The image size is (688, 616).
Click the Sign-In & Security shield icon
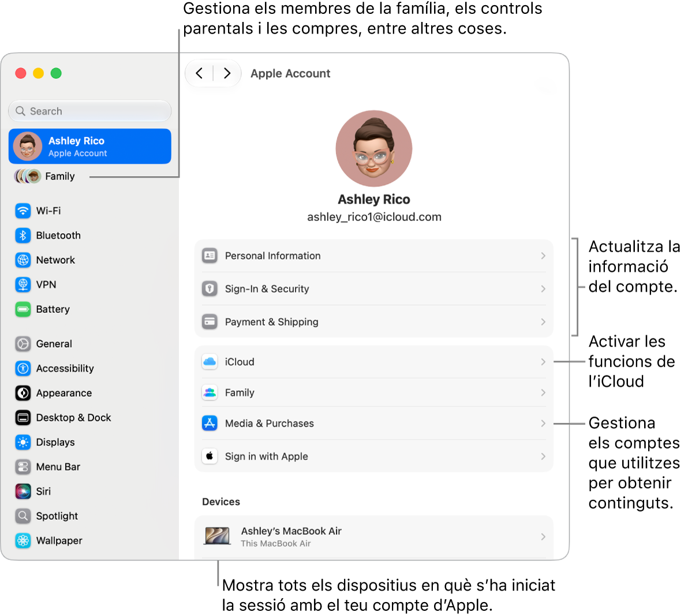coord(210,289)
